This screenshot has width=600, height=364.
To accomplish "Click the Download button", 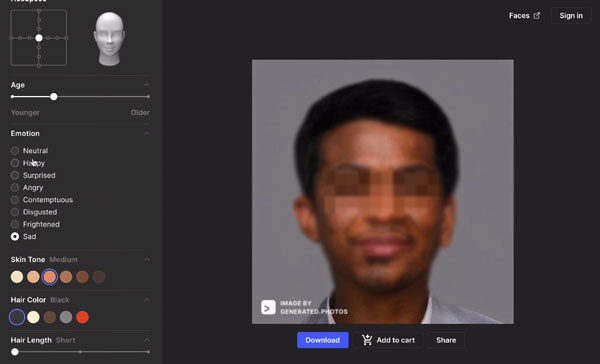I will (323, 340).
